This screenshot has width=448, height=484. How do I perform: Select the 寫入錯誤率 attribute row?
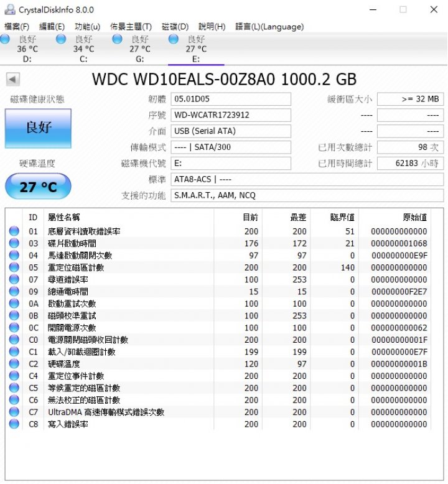218,424
